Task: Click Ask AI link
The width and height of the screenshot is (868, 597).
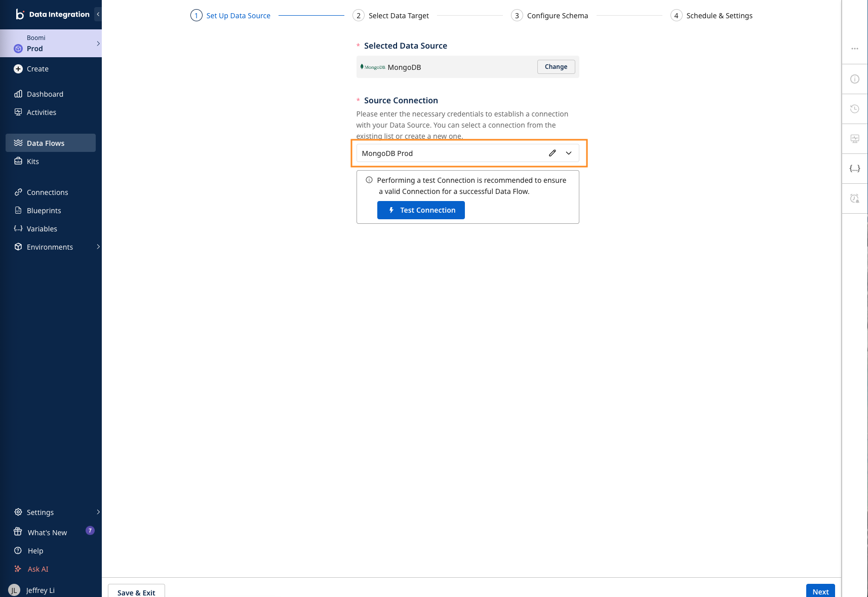Action: click(x=38, y=569)
